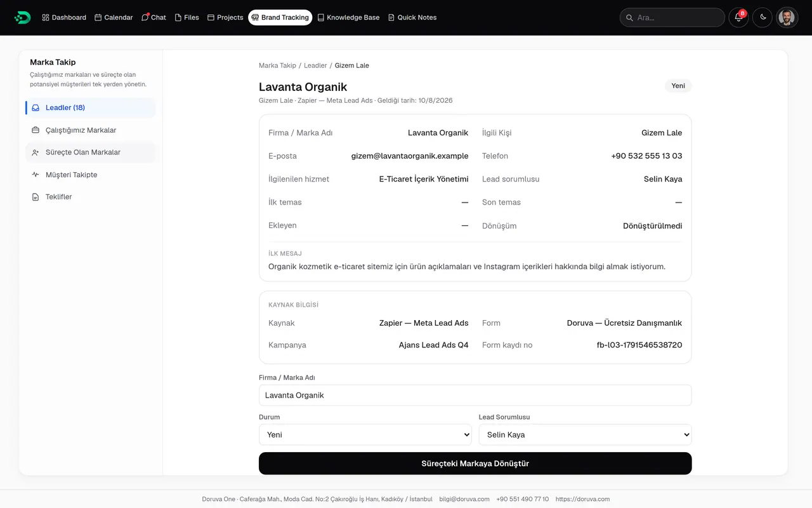The width and height of the screenshot is (812, 508).
Task: Click the search magnifier icon
Action: pyautogui.click(x=629, y=18)
